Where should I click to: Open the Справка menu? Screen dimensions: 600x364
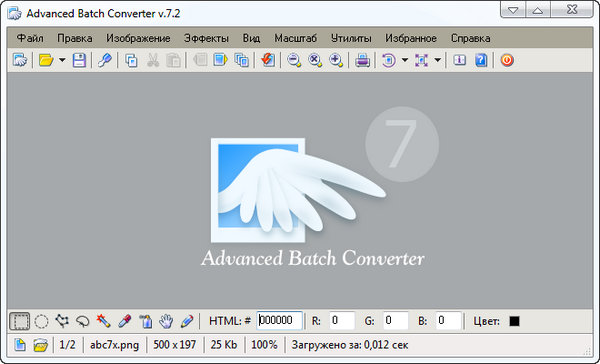tap(470, 38)
